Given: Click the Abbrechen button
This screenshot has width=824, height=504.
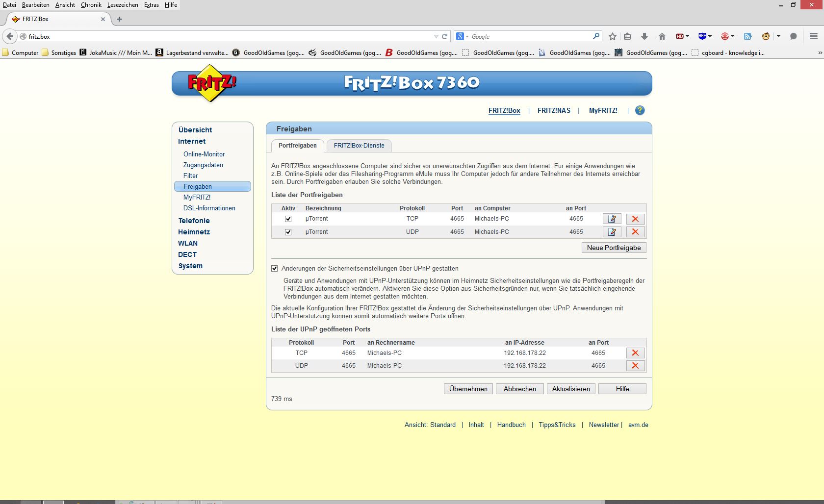Looking at the screenshot, I should pos(520,389).
